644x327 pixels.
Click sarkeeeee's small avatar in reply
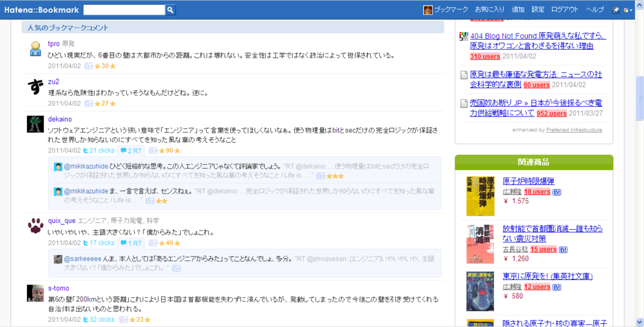pos(58,259)
